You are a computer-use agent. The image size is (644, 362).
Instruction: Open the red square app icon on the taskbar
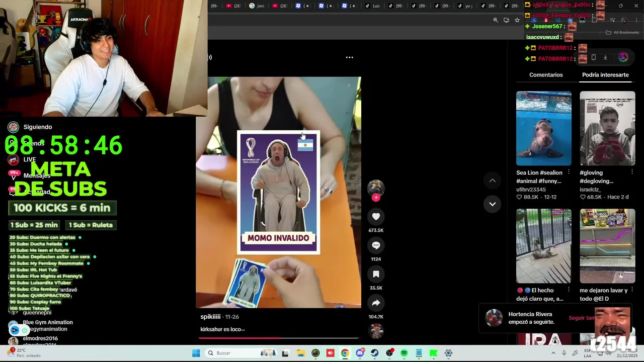(330, 353)
